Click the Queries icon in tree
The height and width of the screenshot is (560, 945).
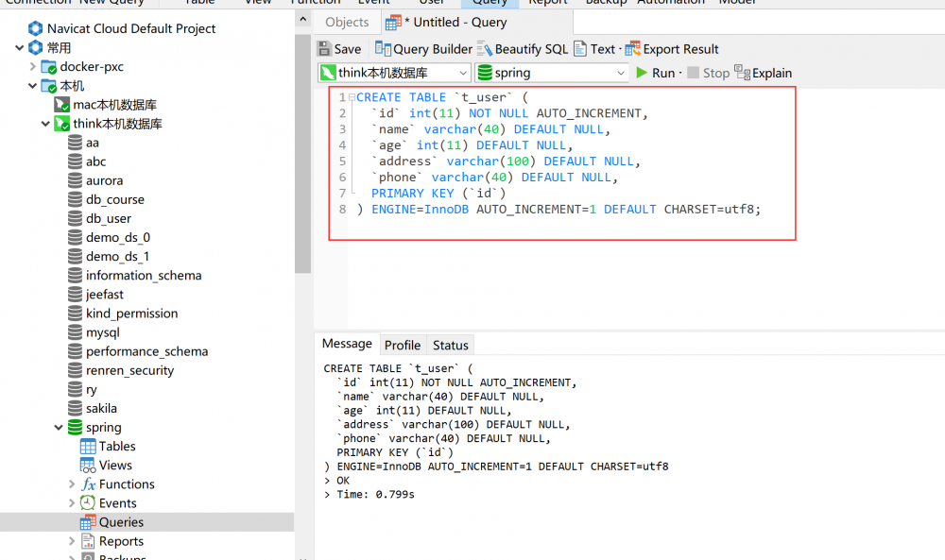coord(88,522)
